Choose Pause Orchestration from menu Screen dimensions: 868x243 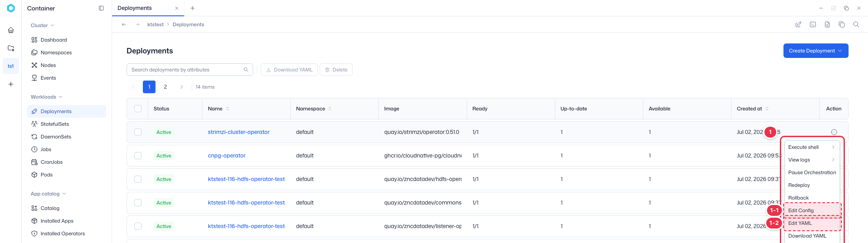tap(812, 172)
